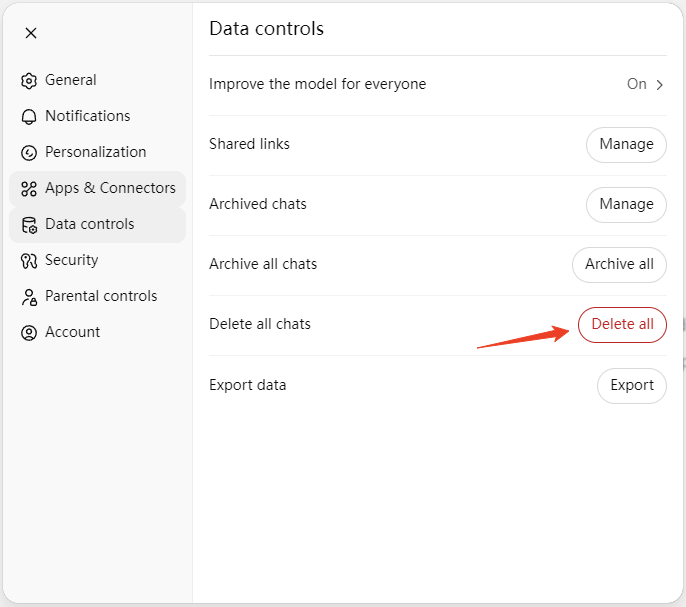Expand the chevron next to 'On'
Image resolution: width=686 pixels, height=607 pixels.
[x=659, y=85]
